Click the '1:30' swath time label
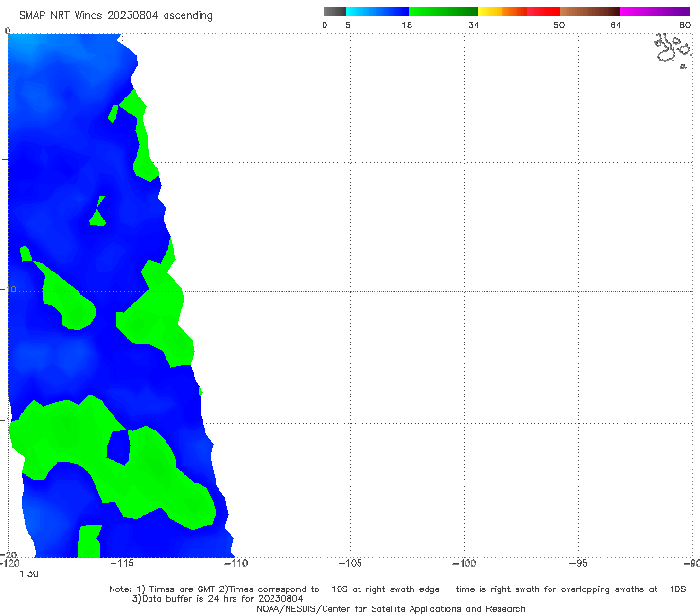Viewport: 700px width, 615px height. coord(28,574)
